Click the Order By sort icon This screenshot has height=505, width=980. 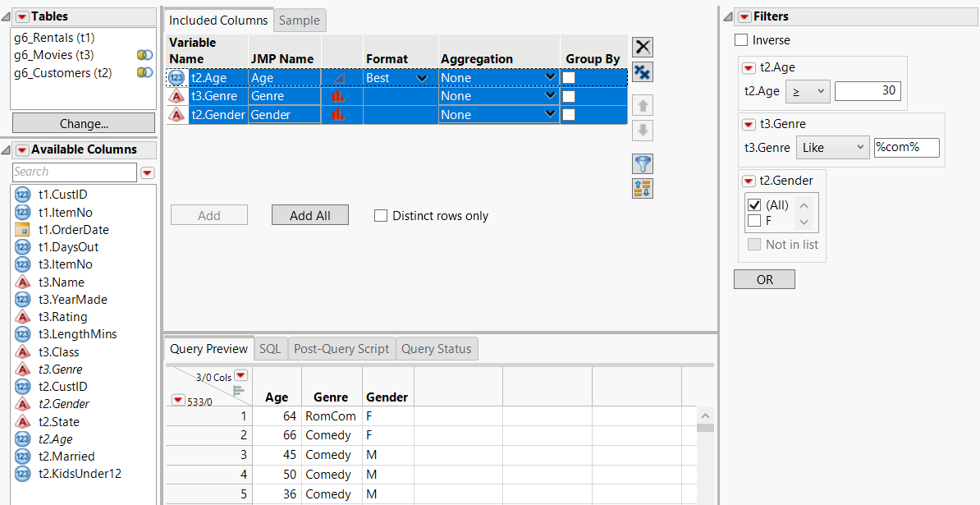tap(643, 188)
